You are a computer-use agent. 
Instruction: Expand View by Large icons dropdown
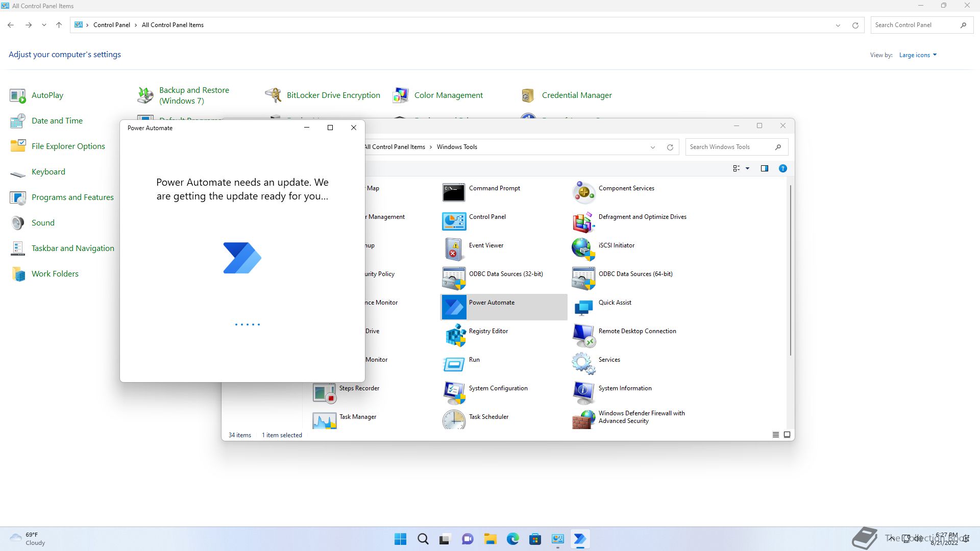coord(918,55)
